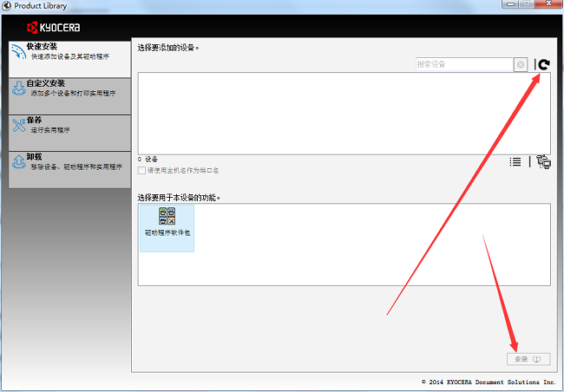
Task: Focus the 搜索设备 search input
Action: point(464,64)
